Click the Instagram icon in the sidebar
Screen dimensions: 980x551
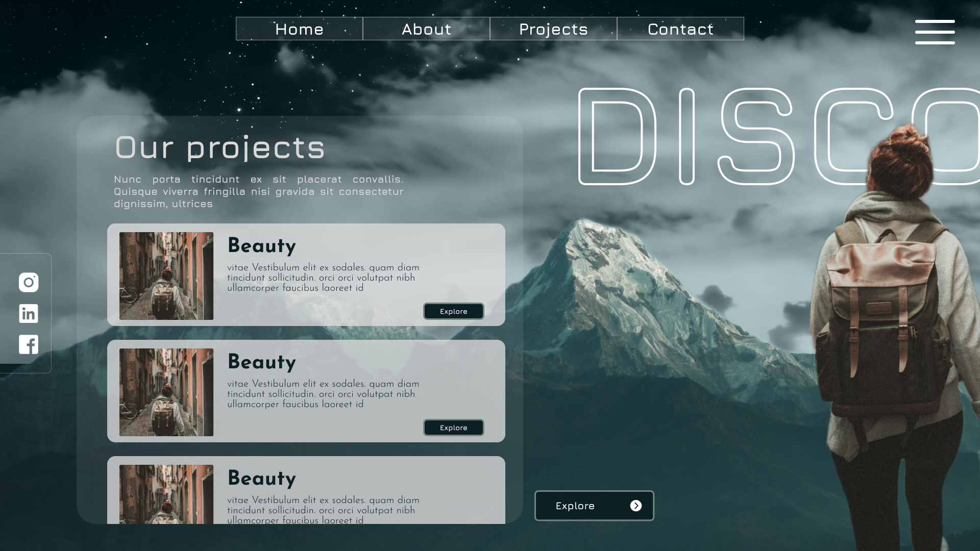coord(29,282)
